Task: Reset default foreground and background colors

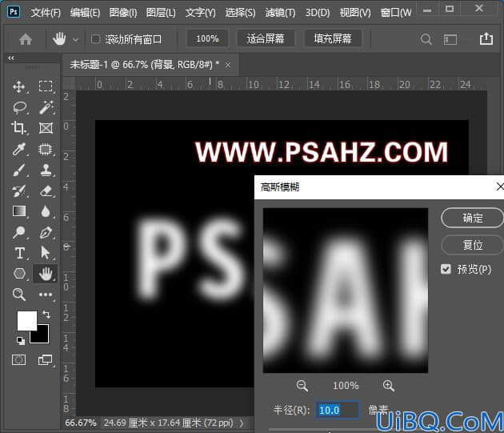Action: click(20, 341)
